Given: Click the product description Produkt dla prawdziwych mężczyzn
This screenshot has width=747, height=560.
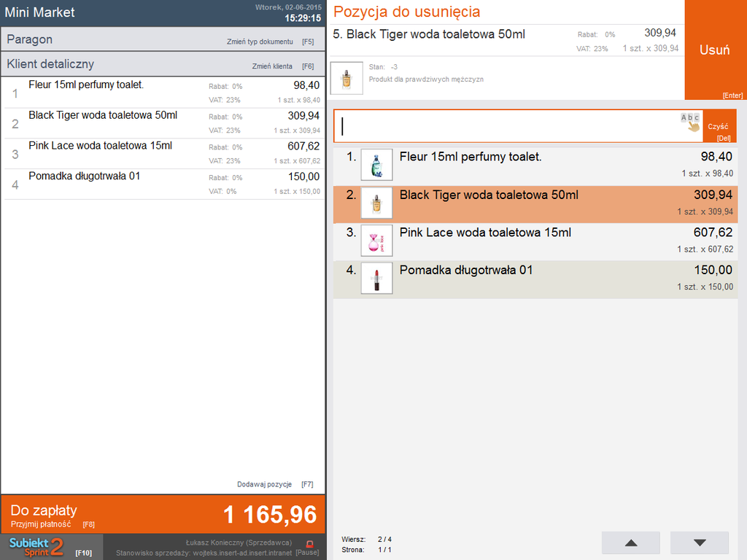Looking at the screenshot, I should click(x=426, y=79).
